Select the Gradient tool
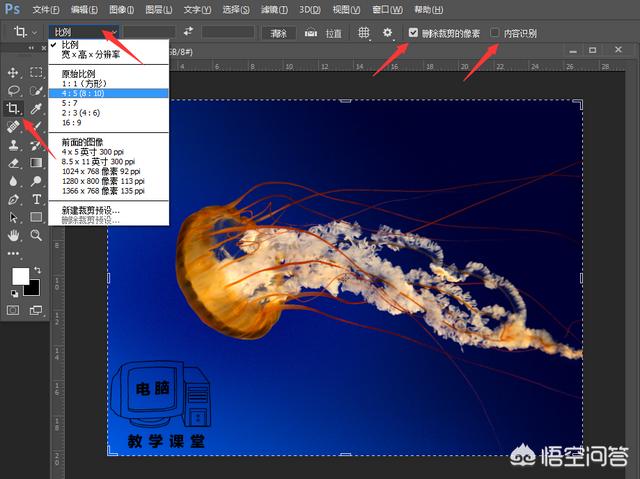Viewport: 640px width, 479px height. [x=36, y=163]
